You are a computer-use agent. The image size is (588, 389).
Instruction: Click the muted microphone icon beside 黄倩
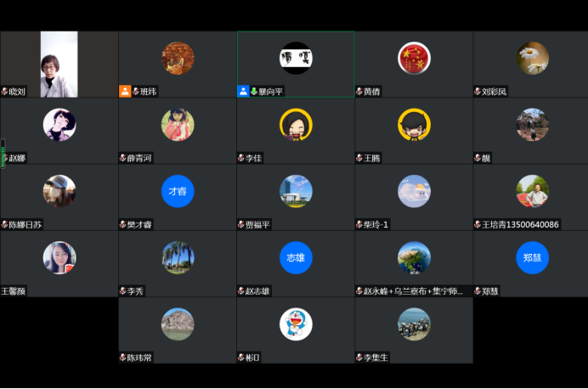(x=359, y=92)
